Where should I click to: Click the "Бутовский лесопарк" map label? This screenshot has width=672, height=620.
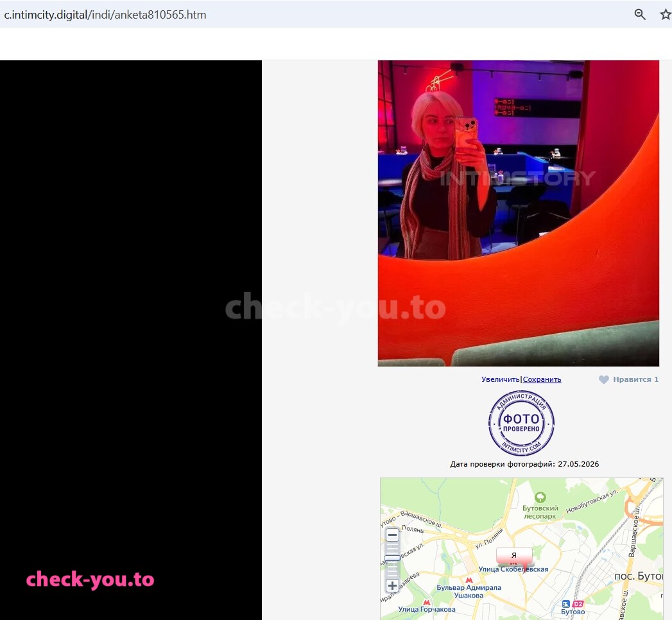pyautogui.click(x=540, y=512)
